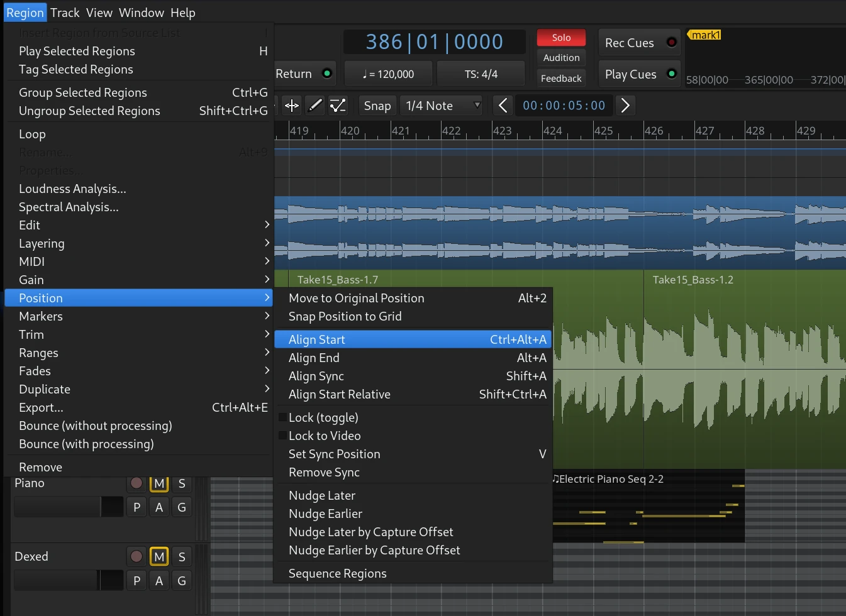Toggle the Return indicator light
Image resolution: width=846 pixels, height=616 pixels.
tap(327, 74)
